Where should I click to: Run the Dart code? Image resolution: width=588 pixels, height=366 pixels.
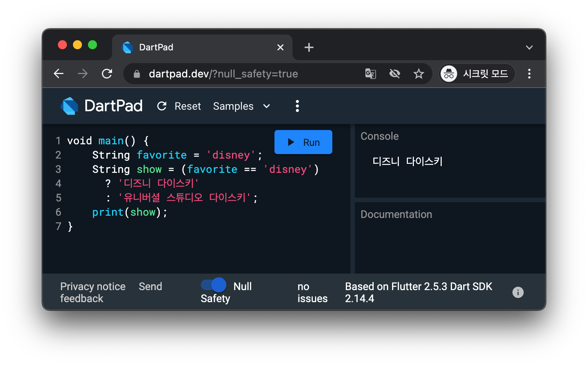[x=303, y=142]
